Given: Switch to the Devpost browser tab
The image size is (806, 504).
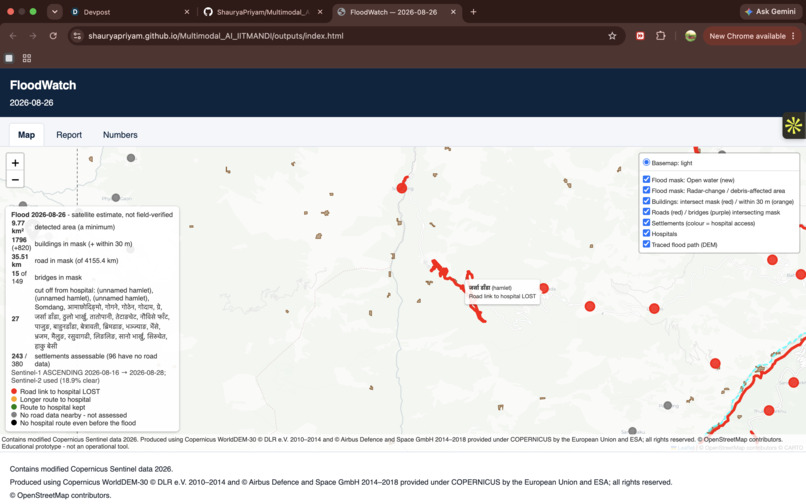Looking at the screenshot, I should coord(131,12).
